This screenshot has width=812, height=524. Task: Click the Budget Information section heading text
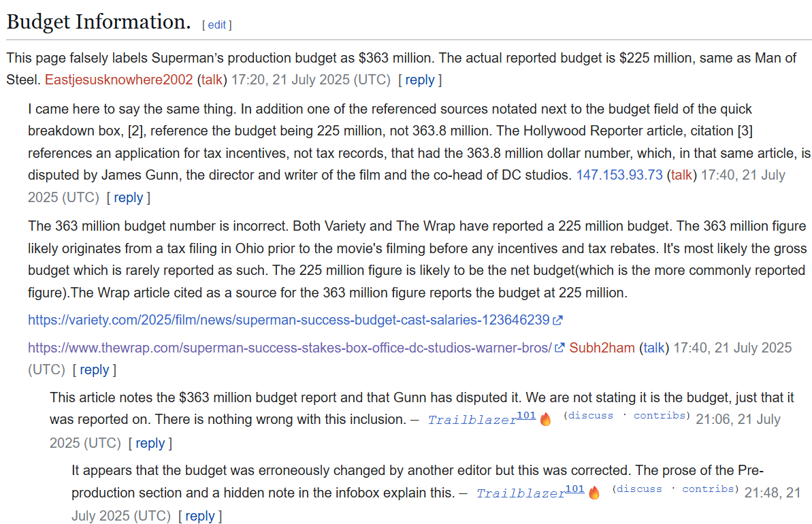[x=99, y=22]
